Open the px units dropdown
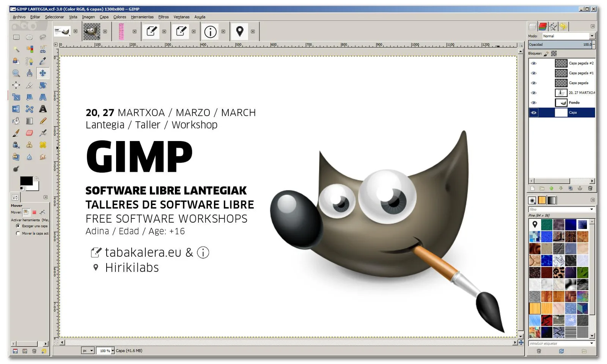The height and width of the screenshot is (364, 607). click(88, 351)
